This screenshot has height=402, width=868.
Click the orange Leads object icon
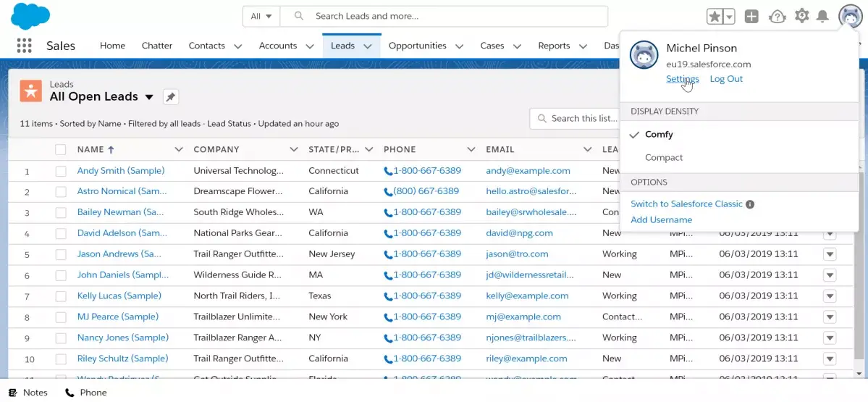click(x=31, y=91)
